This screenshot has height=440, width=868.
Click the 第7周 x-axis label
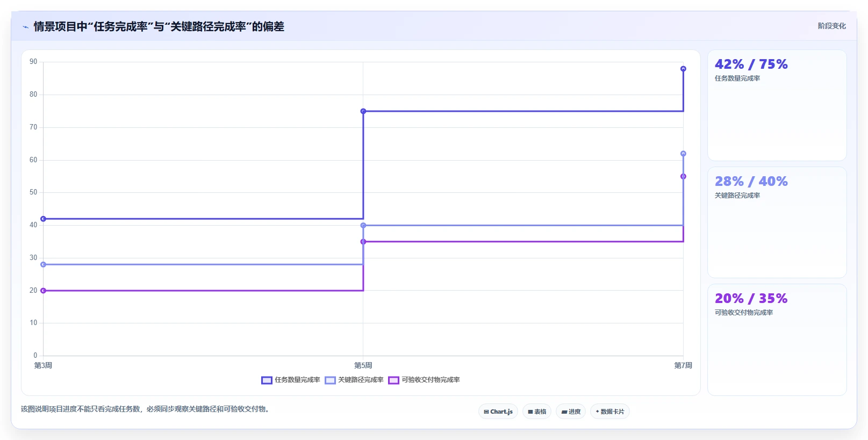pos(683,365)
